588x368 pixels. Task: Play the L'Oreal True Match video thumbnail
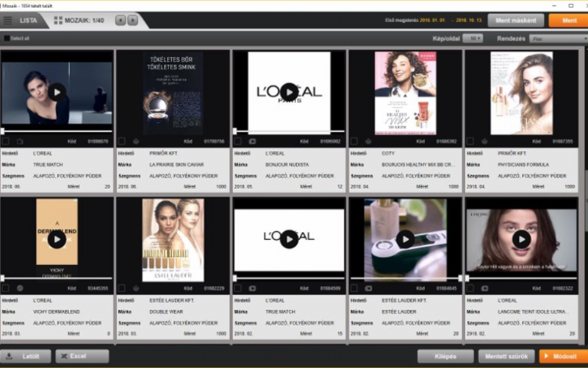point(57,91)
